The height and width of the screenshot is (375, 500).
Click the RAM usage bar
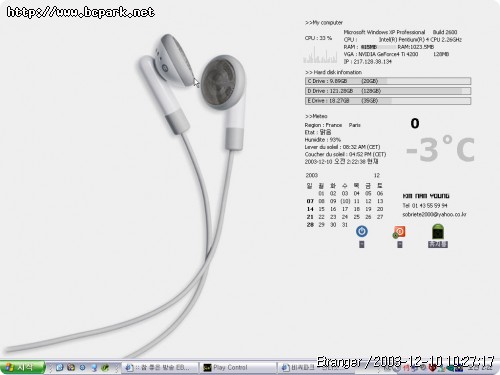(378, 47)
